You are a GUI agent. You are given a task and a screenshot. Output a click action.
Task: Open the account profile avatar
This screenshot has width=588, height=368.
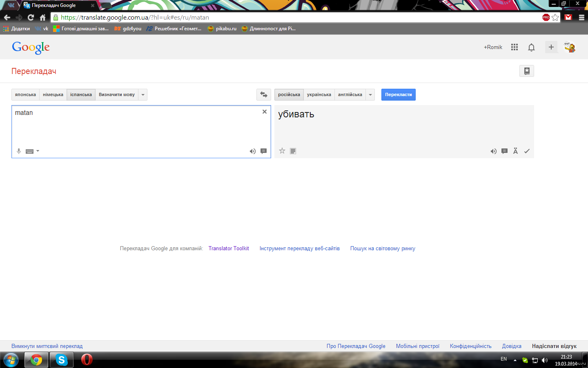[570, 47]
